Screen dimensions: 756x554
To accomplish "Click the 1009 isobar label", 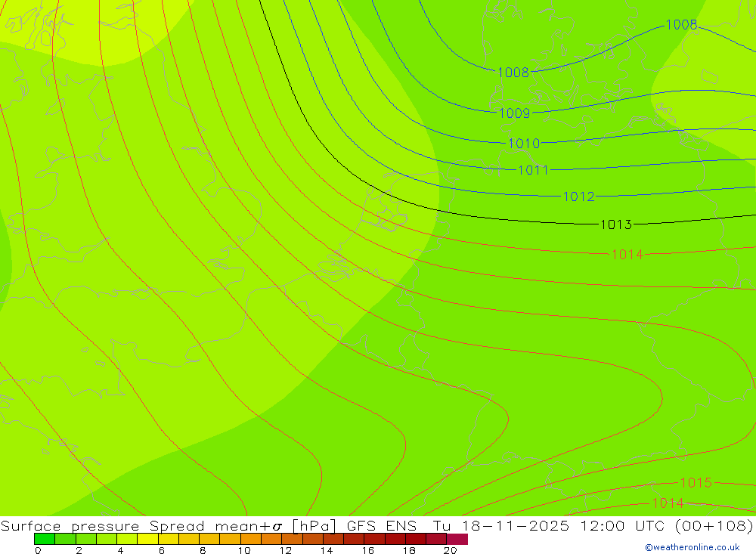I will point(514,113).
